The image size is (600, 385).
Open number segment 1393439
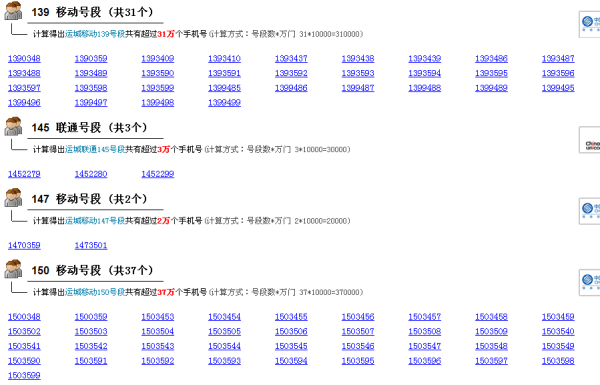pos(425,59)
